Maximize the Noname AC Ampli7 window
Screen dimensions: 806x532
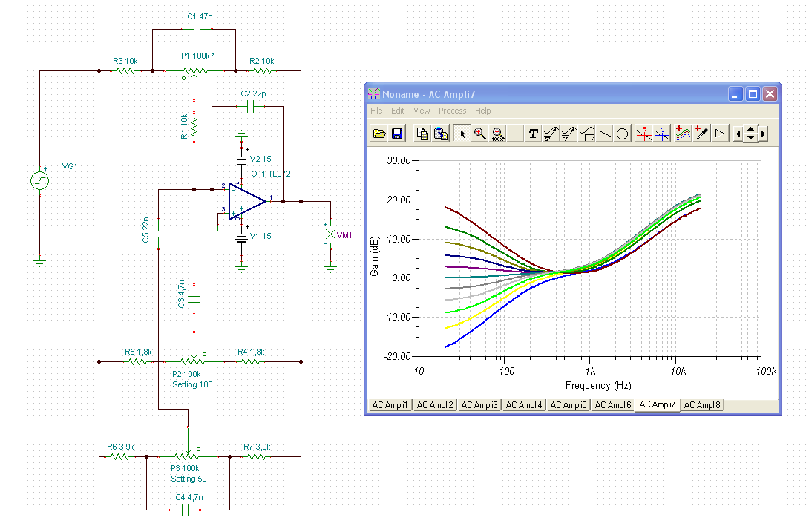pos(753,94)
